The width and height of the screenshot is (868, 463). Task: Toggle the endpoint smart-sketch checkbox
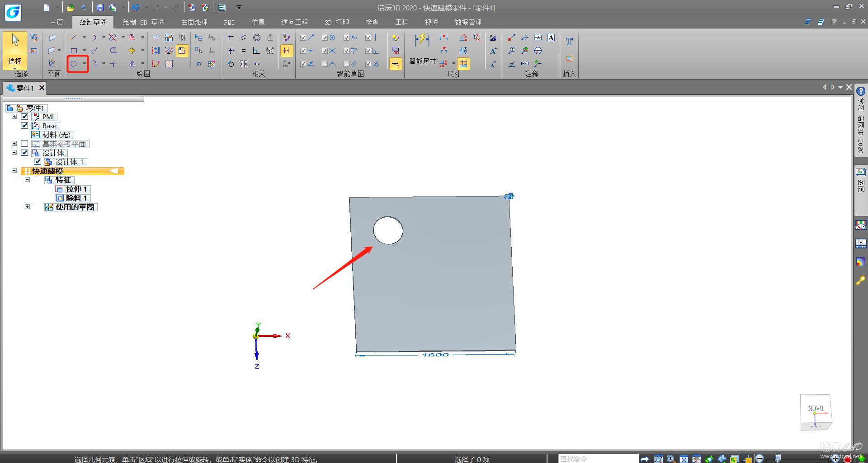click(x=303, y=38)
